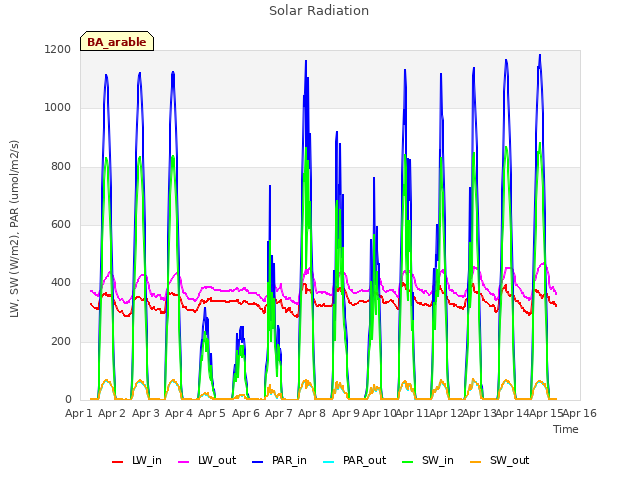Toggle the PAR_out legend entry
The height and width of the screenshot is (480, 640).
[x=355, y=461]
